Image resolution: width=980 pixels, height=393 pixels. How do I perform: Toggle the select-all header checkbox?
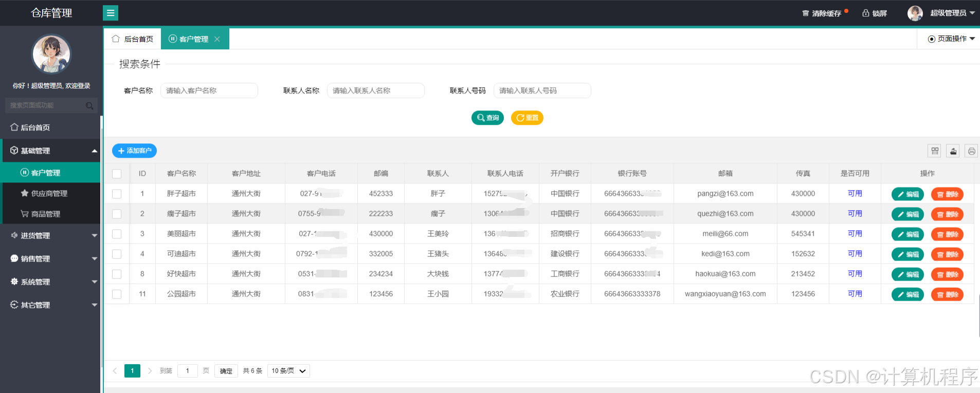click(117, 174)
